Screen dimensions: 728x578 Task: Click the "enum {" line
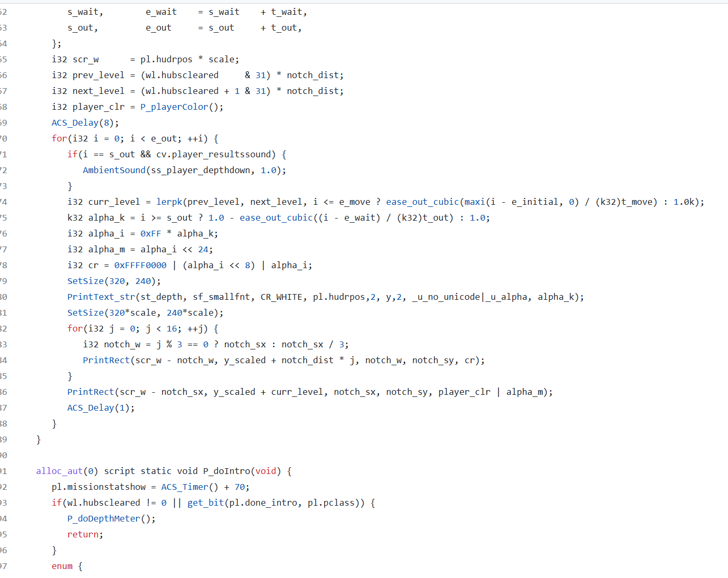coord(67,566)
